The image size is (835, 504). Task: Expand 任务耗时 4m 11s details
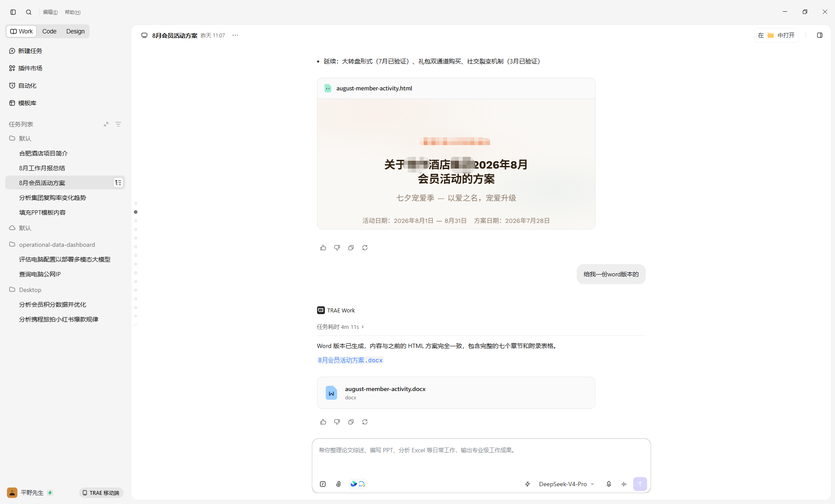[340, 327]
